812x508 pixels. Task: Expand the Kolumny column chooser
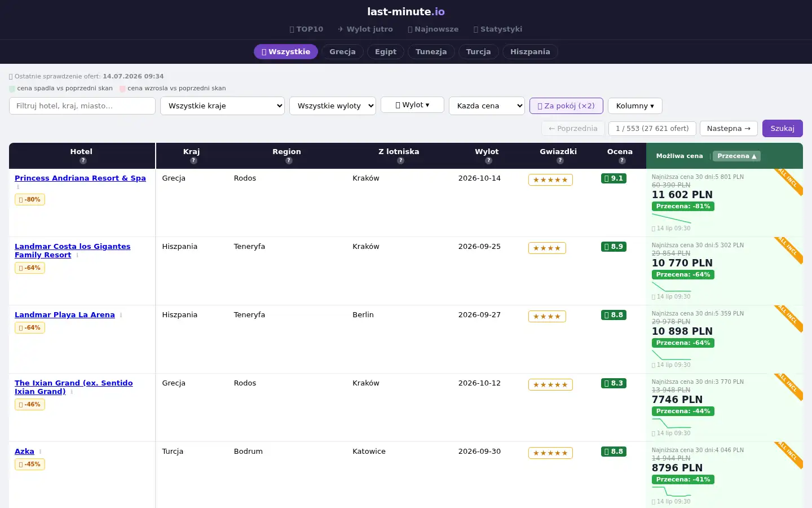635,106
